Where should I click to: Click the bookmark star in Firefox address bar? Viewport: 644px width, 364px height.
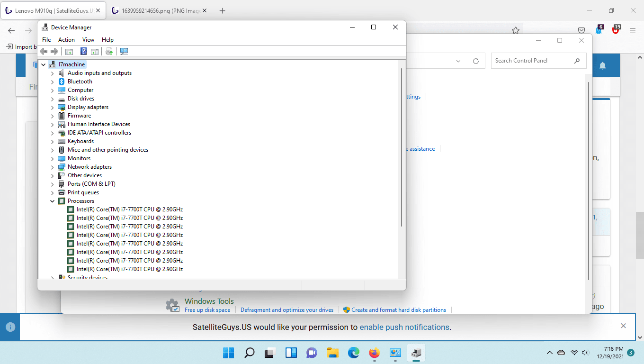(x=516, y=30)
